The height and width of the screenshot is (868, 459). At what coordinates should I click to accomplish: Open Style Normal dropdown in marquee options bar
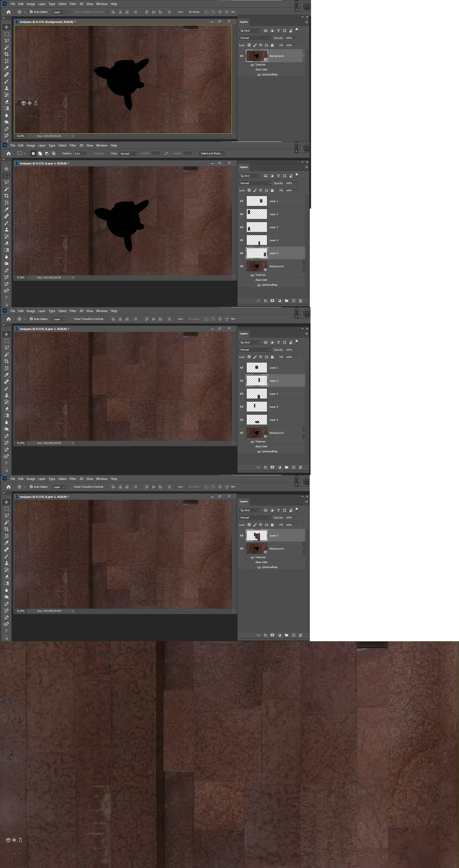click(129, 154)
